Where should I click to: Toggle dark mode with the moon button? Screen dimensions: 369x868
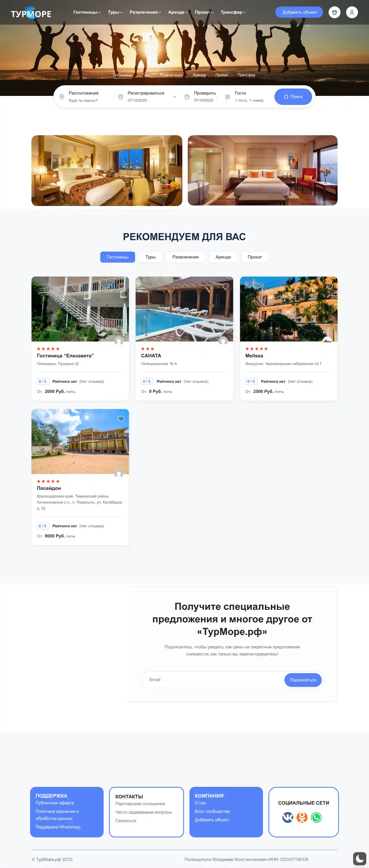[x=359, y=858]
